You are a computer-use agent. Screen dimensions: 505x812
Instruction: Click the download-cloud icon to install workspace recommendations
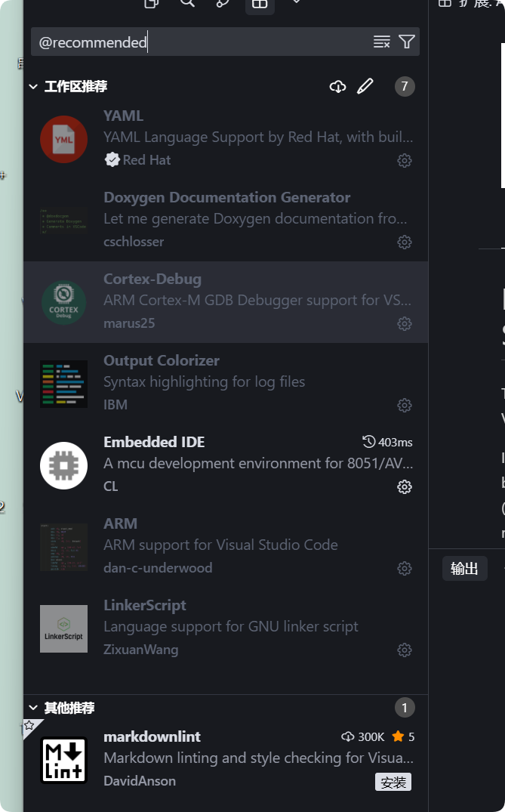337,86
